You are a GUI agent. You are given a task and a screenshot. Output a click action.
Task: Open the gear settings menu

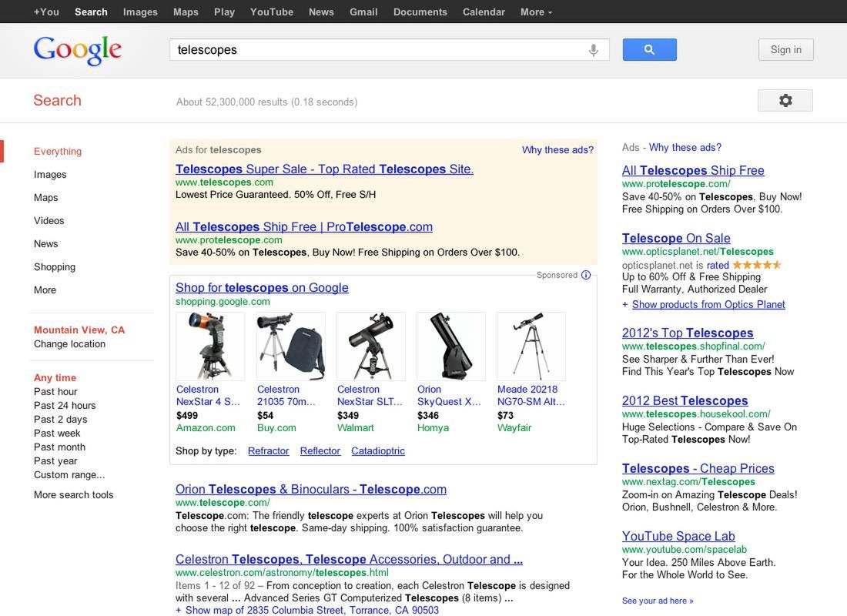click(785, 101)
